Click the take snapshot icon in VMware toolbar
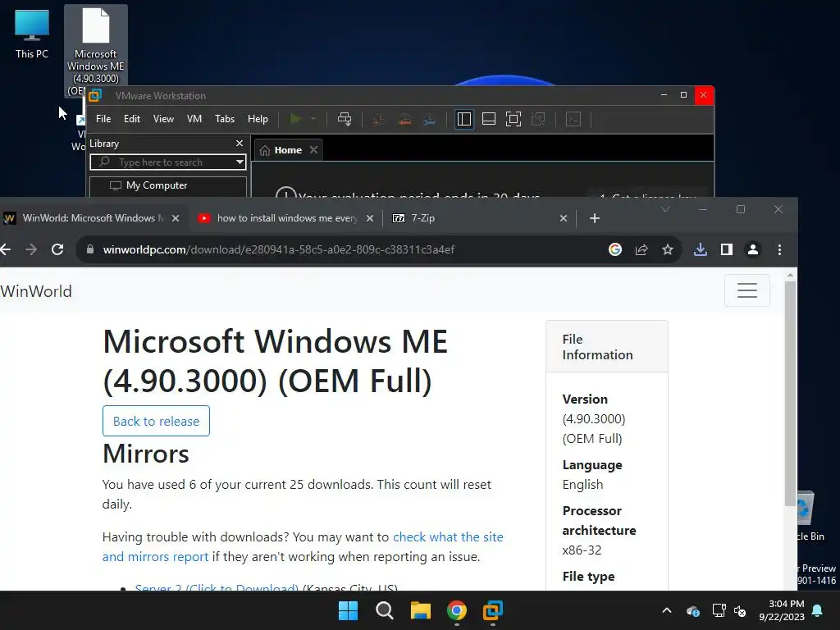Image resolution: width=840 pixels, height=630 pixels. tap(379, 119)
